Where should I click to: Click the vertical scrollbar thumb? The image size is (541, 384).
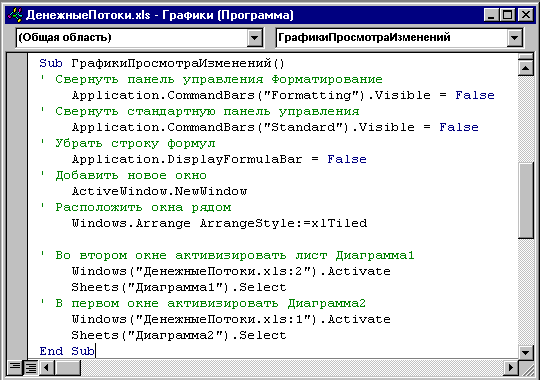(x=525, y=200)
